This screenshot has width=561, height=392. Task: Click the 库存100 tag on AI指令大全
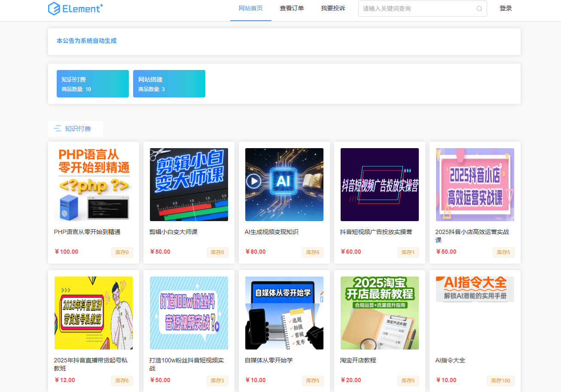[x=500, y=381]
